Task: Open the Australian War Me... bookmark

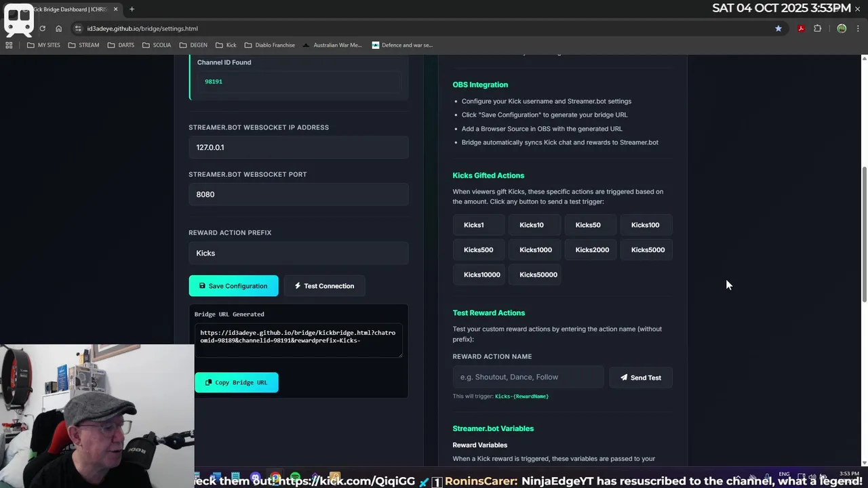Action: [x=332, y=45]
